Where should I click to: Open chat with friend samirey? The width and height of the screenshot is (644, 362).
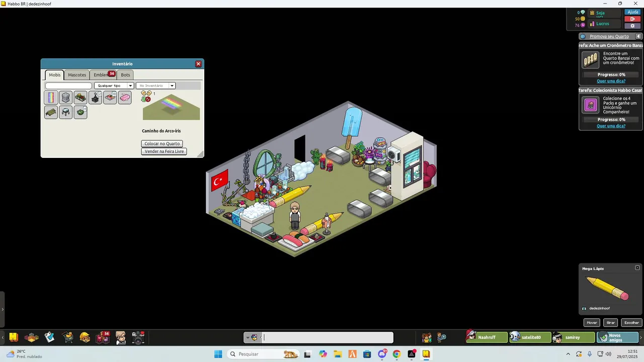pyautogui.click(x=574, y=337)
